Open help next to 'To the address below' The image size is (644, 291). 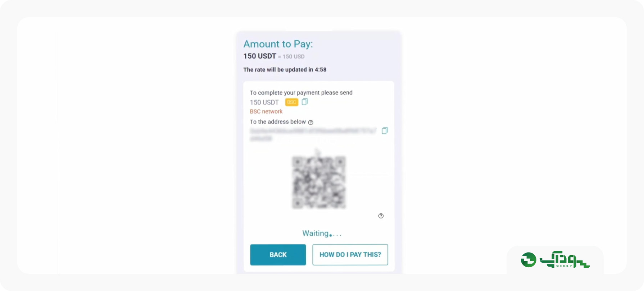point(311,122)
